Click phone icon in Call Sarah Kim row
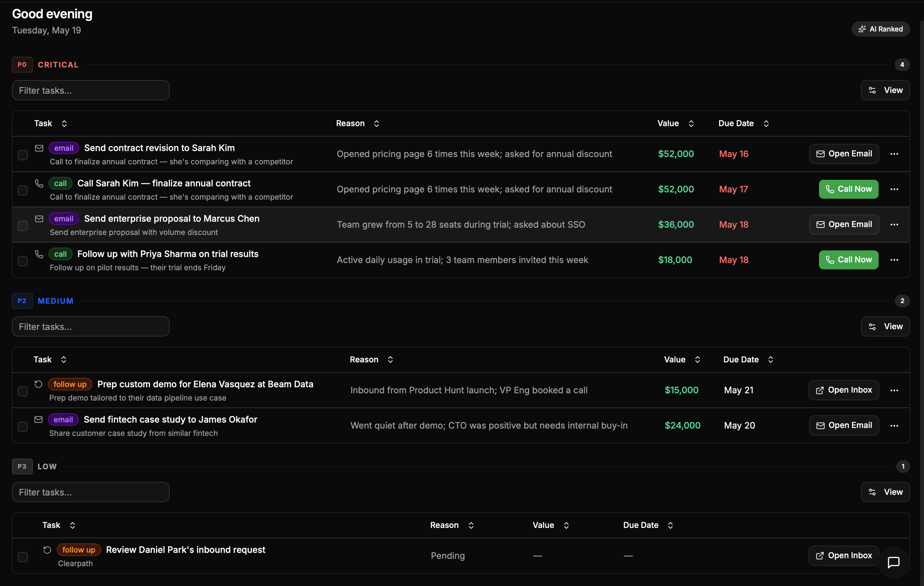 (39, 184)
